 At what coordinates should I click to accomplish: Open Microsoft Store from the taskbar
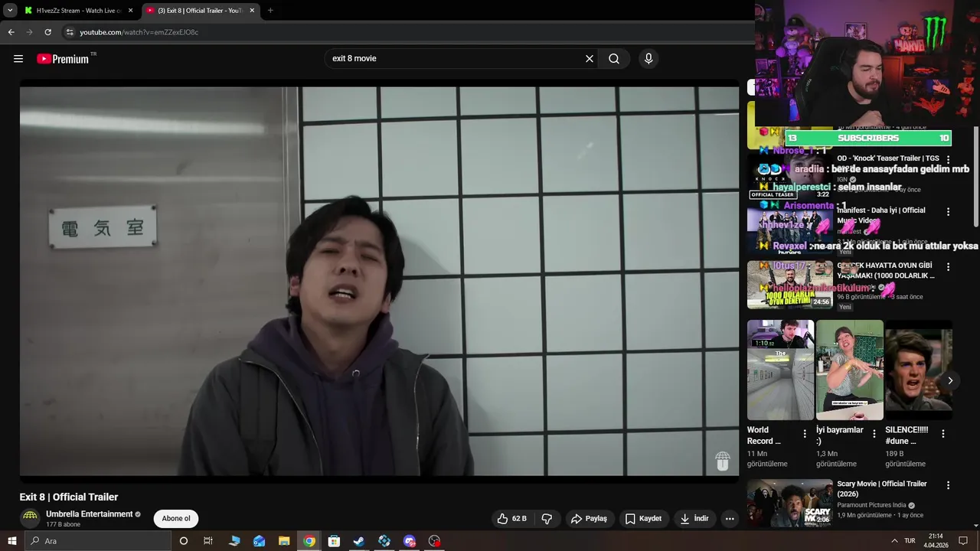click(334, 541)
